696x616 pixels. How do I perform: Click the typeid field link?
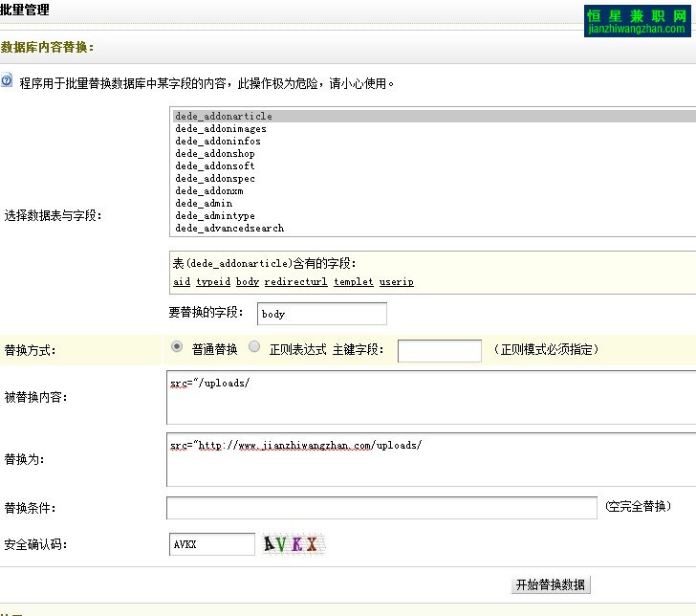[212, 282]
